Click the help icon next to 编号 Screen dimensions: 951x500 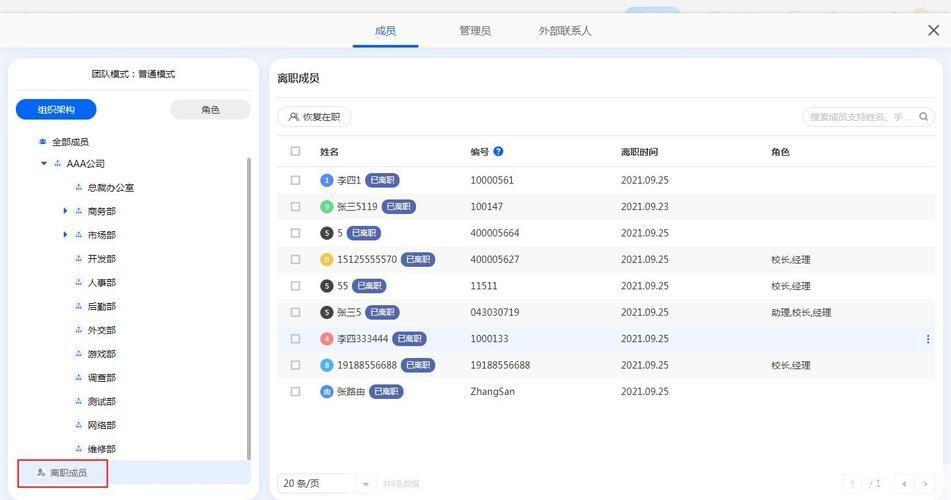(498, 152)
